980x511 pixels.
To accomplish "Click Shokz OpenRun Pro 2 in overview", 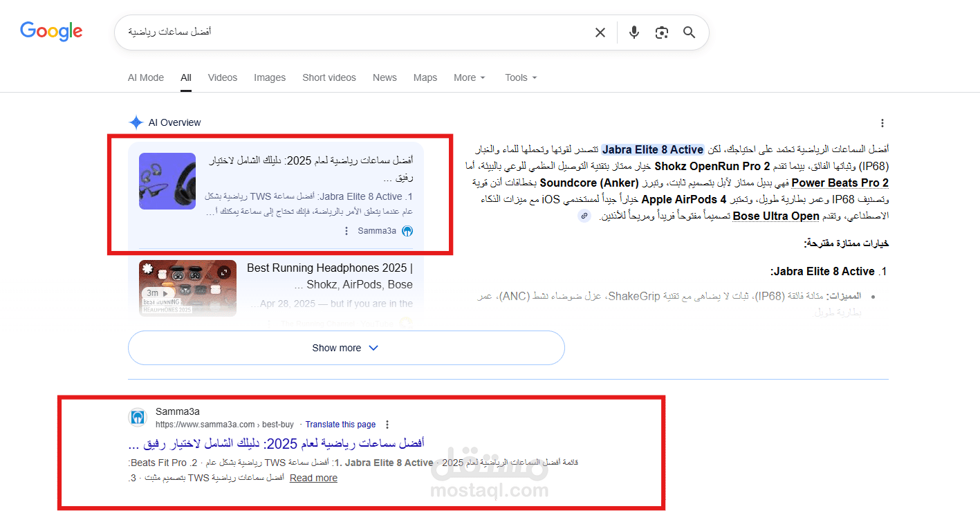I will pyautogui.click(x=712, y=166).
